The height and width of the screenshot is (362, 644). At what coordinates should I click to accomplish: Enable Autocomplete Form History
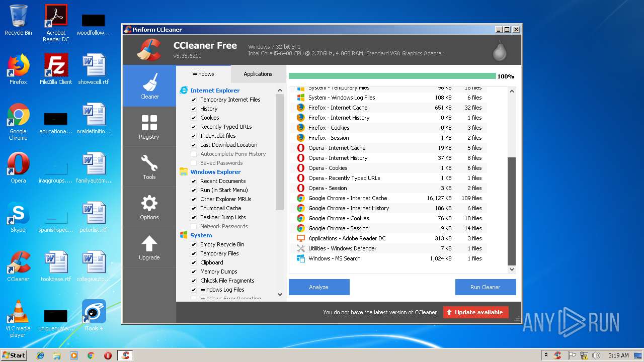click(194, 154)
